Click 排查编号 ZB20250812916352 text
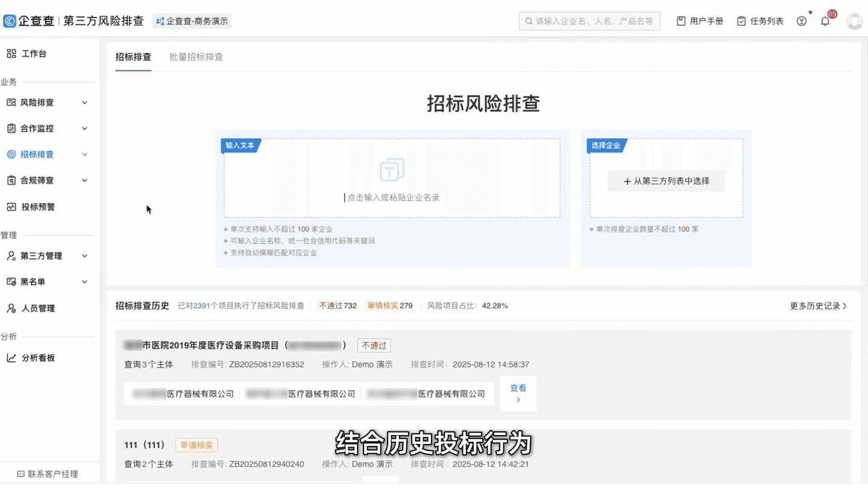The height and width of the screenshot is (488, 868). coord(248,364)
